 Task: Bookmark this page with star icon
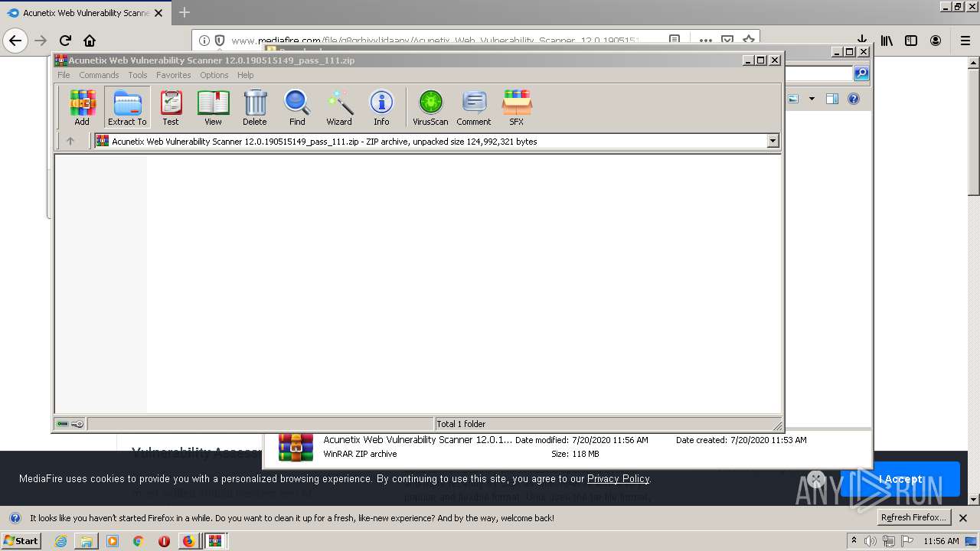(x=748, y=41)
